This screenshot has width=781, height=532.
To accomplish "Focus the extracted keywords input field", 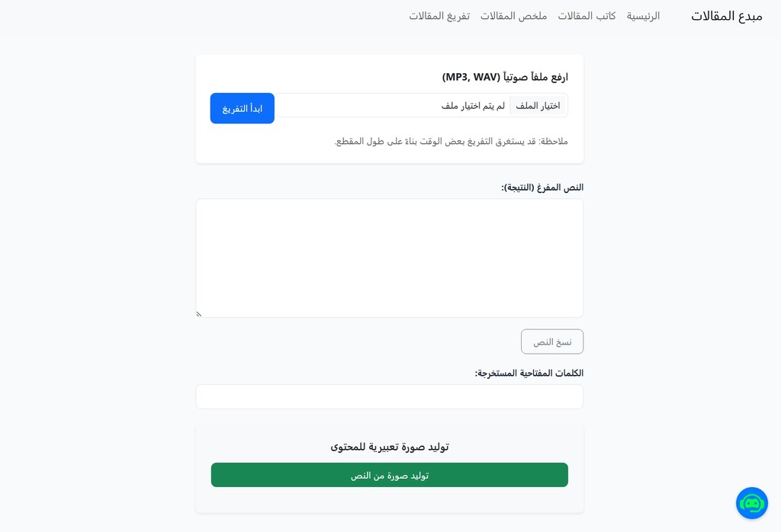I will pos(389,396).
